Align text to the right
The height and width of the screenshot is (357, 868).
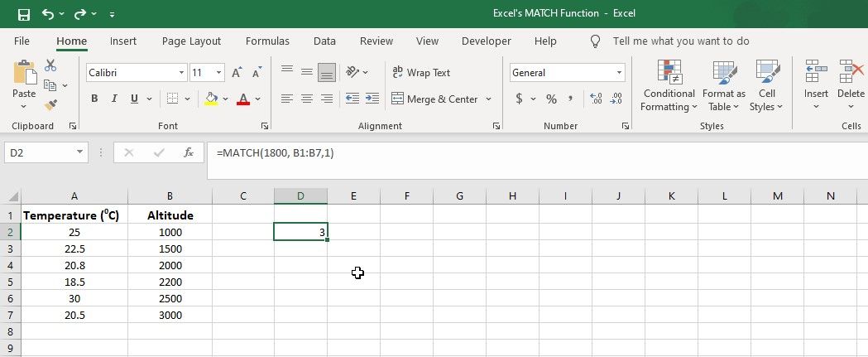click(x=327, y=99)
